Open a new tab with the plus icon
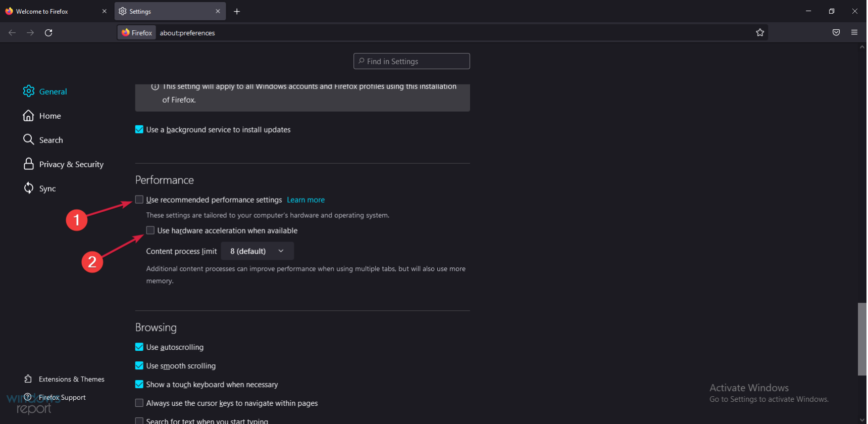868x424 pixels. pyautogui.click(x=237, y=11)
